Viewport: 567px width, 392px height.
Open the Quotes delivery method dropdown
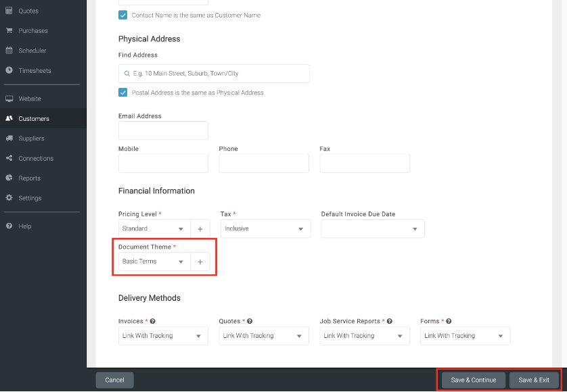click(x=264, y=336)
